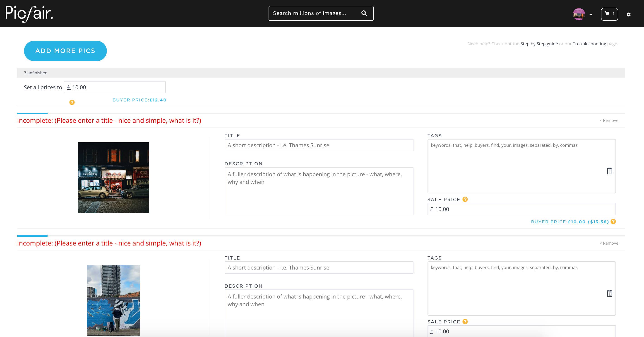Click 'BUYER PRICE:£12.40' text
Image resolution: width=644 pixels, height=337 pixels.
click(139, 100)
